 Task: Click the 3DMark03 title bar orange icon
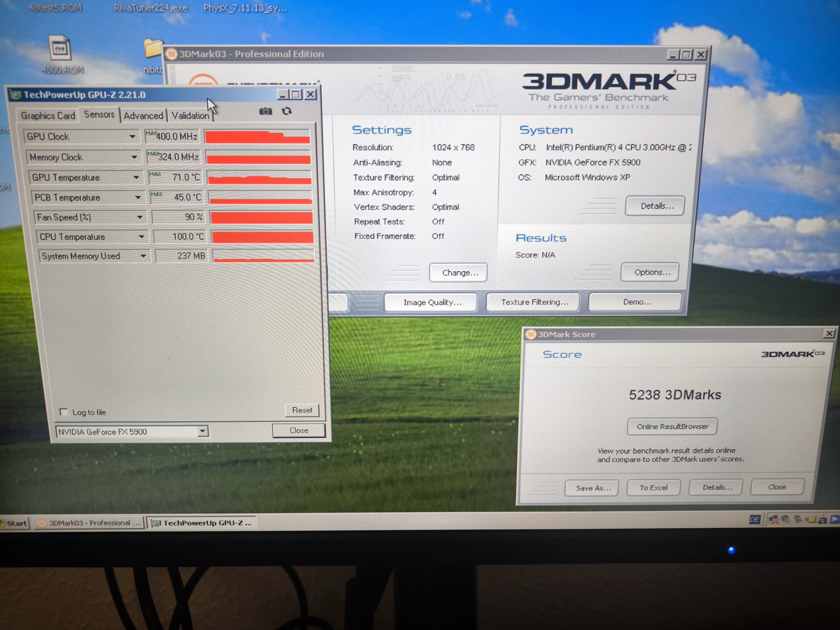tap(172, 54)
